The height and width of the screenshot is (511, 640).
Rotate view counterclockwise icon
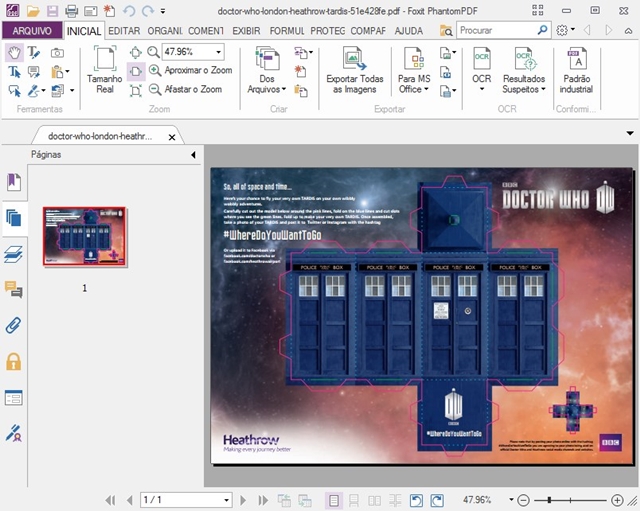(416, 500)
